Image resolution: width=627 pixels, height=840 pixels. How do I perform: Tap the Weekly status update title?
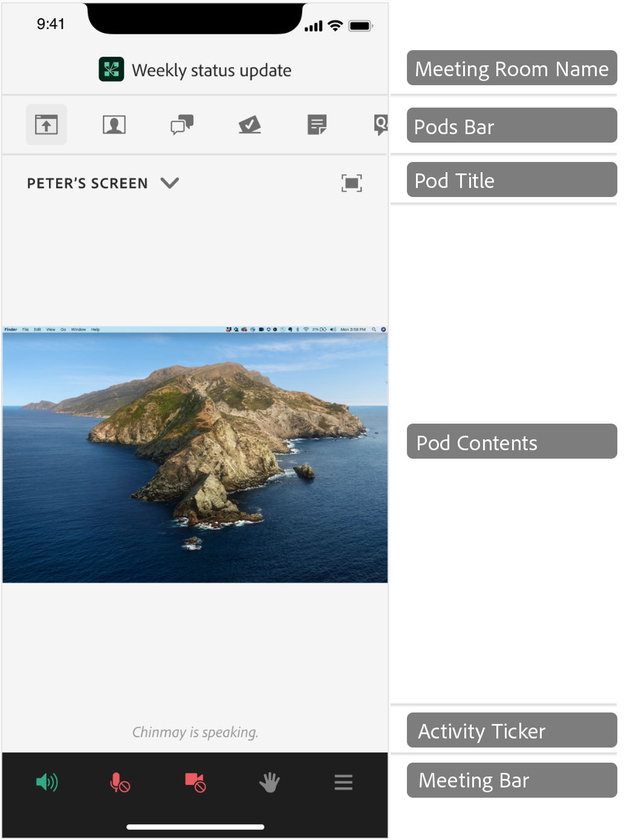point(212,69)
